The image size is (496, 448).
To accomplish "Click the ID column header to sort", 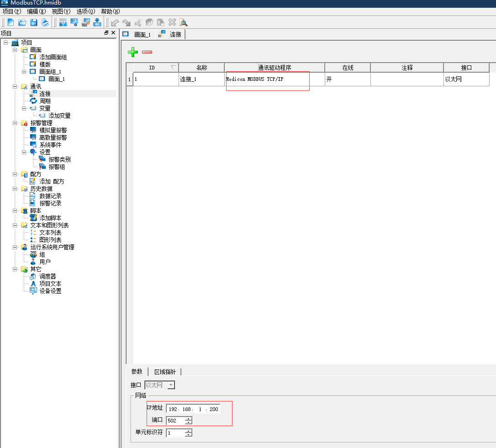I will click(156, 68).
